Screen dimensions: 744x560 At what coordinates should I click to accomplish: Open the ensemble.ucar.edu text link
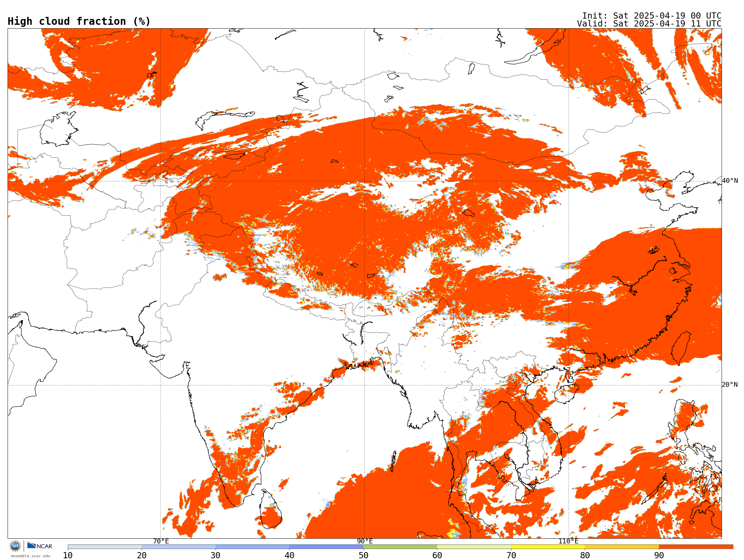pyautogui.click(x=31, y=556)
